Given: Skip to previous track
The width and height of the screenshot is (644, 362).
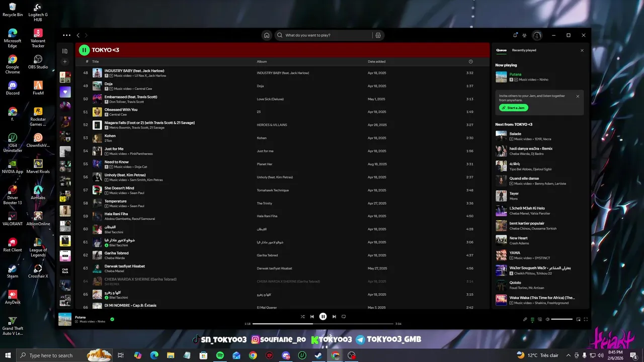Looking at the screenshot, I should coord(312,317).
